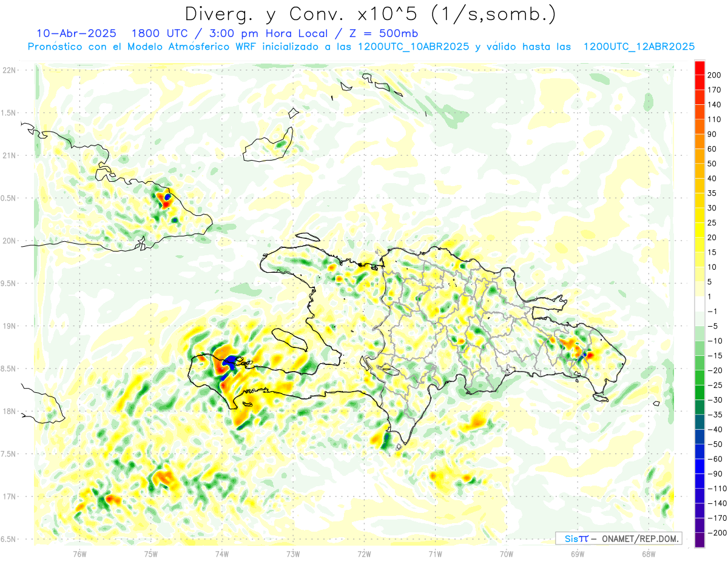Pick the yellow swatch between 25 and 20
This screenshot has width=728, height=562.
699,230
